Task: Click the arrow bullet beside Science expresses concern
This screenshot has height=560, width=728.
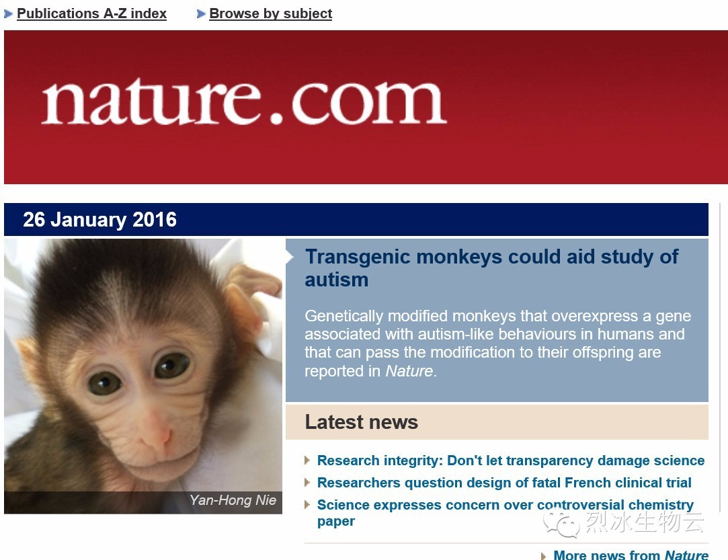Action: [x=307, y=505]
